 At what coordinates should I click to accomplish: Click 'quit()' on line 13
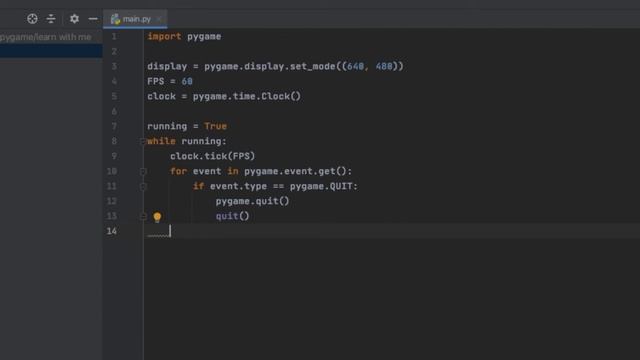[232, 216]
